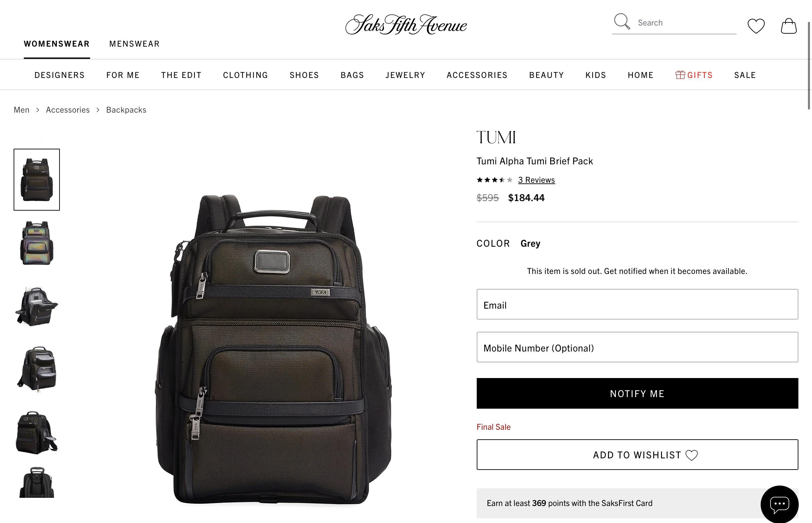Screen dimensions: 812x523
Task: Click the heart icon in Add to Wishlist
Action: click(x=692, y=455)
